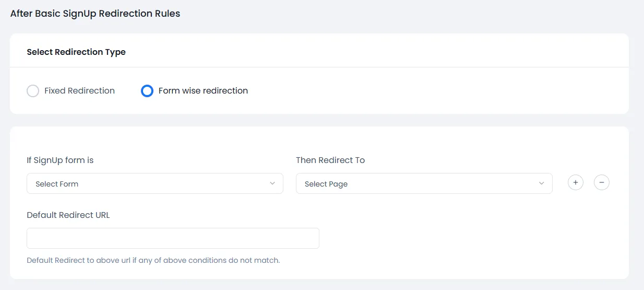The height and width of the screenshot is (290, 644).
Task: Add a new redirection rule row with plus icon
Action: 576,183
